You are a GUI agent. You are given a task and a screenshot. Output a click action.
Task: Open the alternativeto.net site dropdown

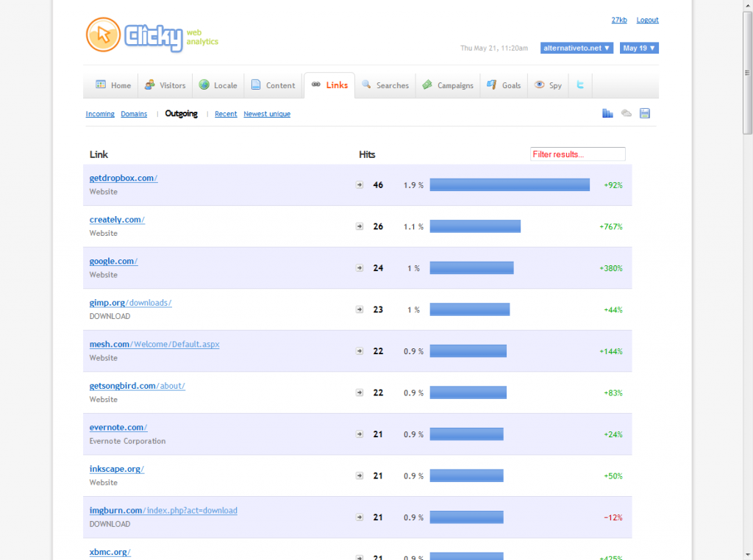coord(577,48)
